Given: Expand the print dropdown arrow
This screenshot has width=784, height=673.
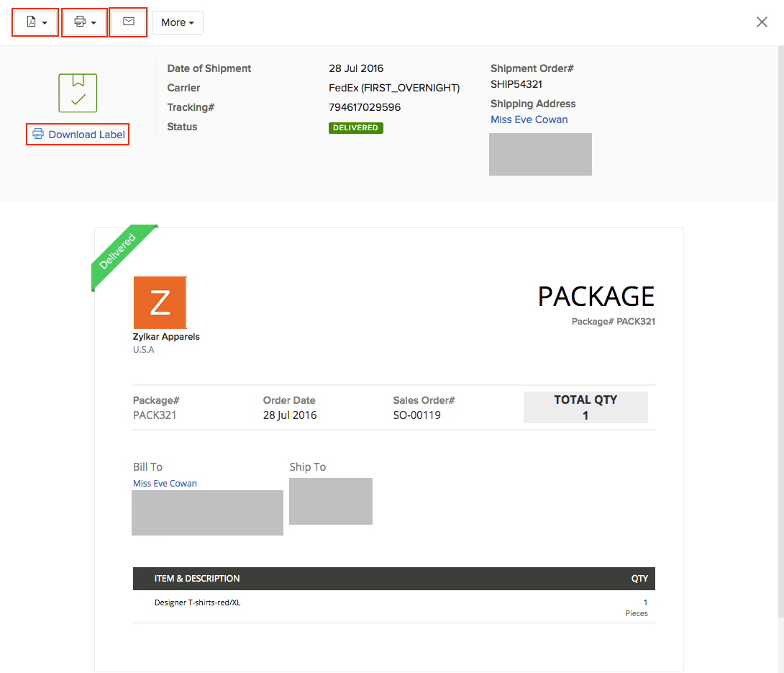Looking at the screenshot, I should [x=94, y=22].
